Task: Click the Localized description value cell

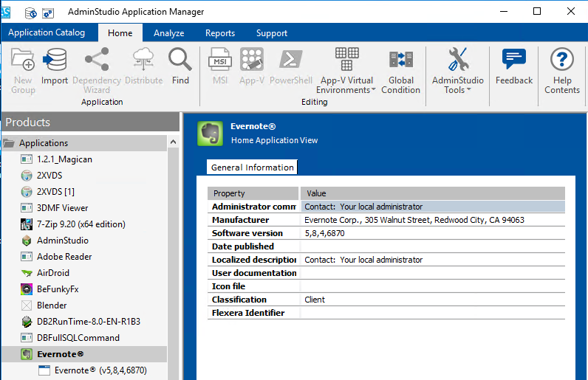Action: (x=433, y=260)
